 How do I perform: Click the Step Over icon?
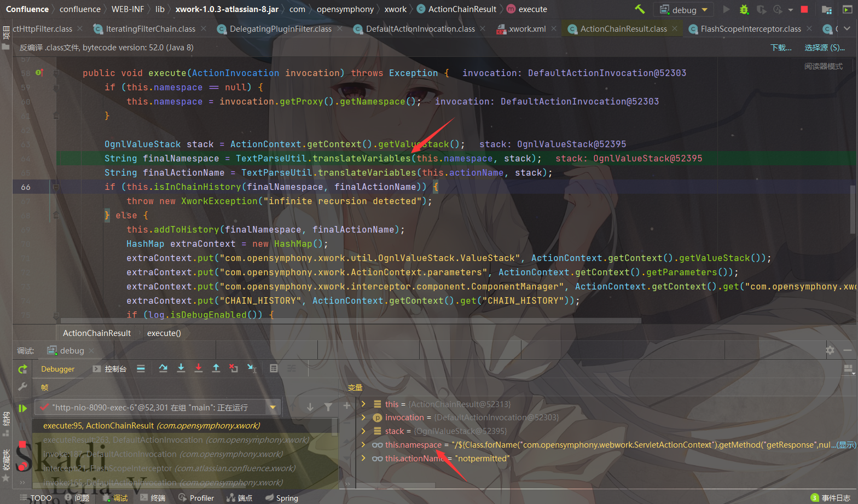click(163, 368)
